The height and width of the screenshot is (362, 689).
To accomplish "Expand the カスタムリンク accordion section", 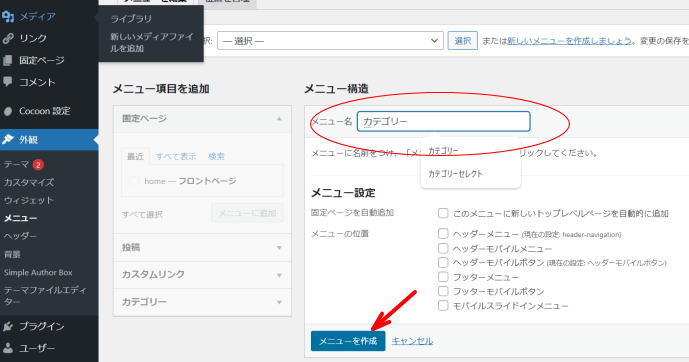I will [x=202, y=275].
